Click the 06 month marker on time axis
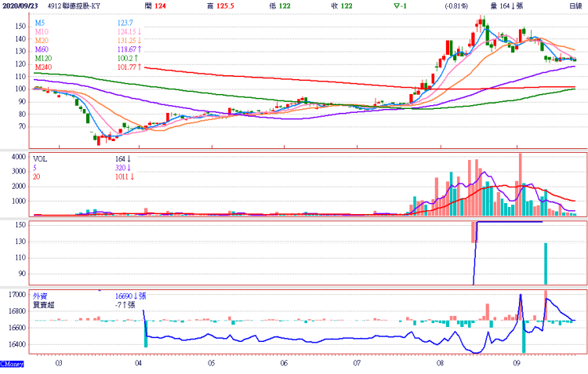588x374 pixels. pyautogui.click(x=284, y=365)
